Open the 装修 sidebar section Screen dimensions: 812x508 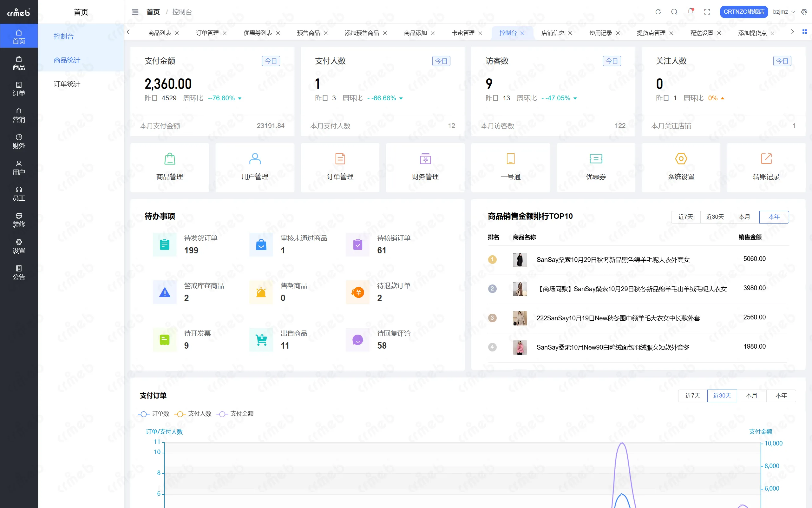pos(19,220)
